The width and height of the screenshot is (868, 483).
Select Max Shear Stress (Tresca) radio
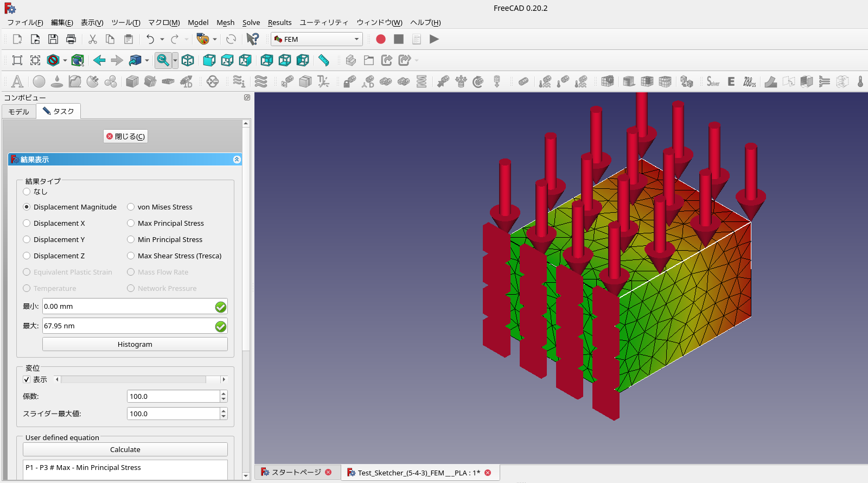131,256
